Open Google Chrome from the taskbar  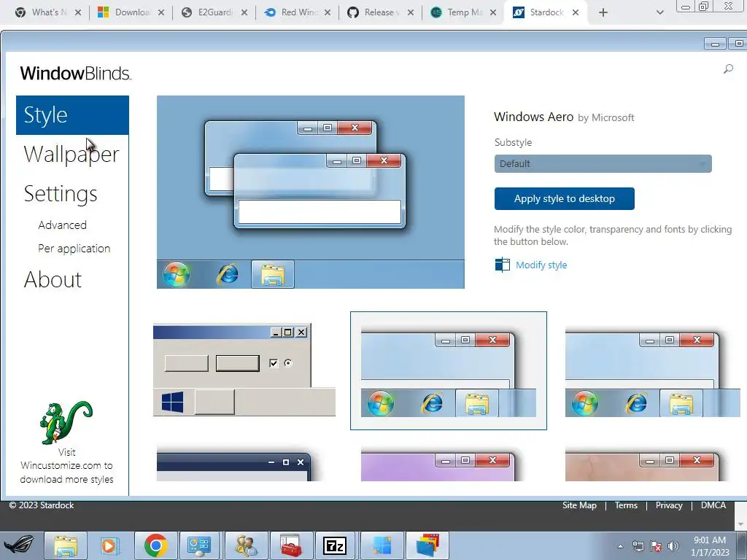point(156,545)
